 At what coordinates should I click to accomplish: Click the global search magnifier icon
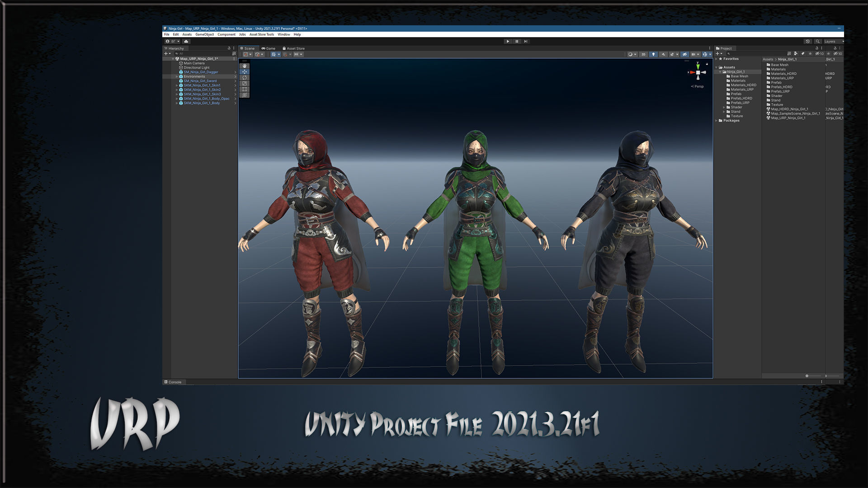[817, 41]
